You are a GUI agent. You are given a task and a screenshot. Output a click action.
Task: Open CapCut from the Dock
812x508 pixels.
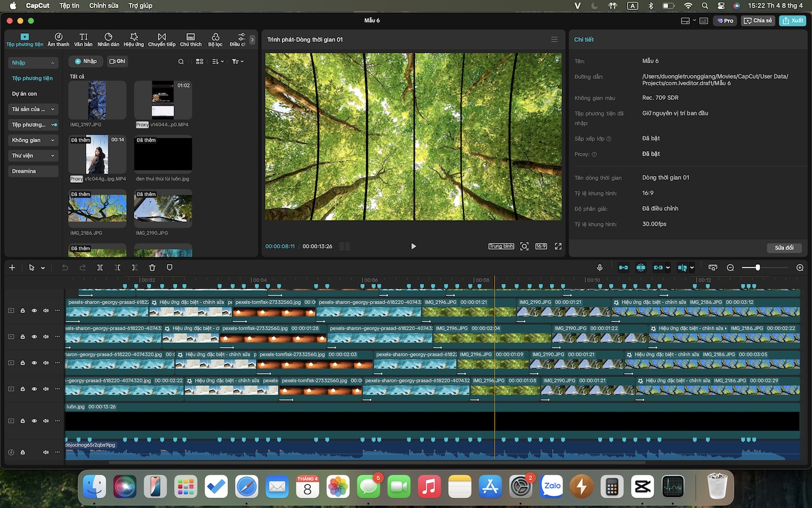click(x=643, y=487)
